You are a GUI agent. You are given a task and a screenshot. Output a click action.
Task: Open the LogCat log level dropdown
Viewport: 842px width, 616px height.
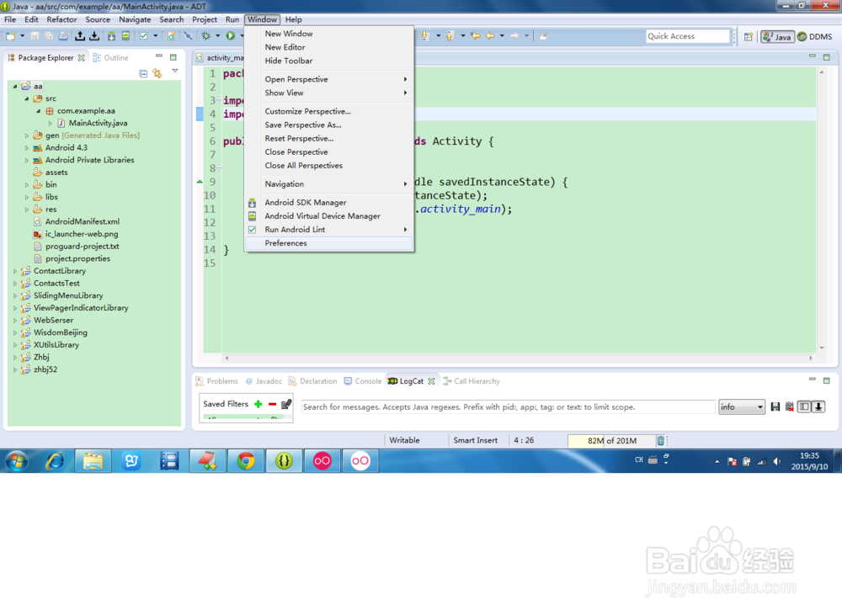pos(742,407)
